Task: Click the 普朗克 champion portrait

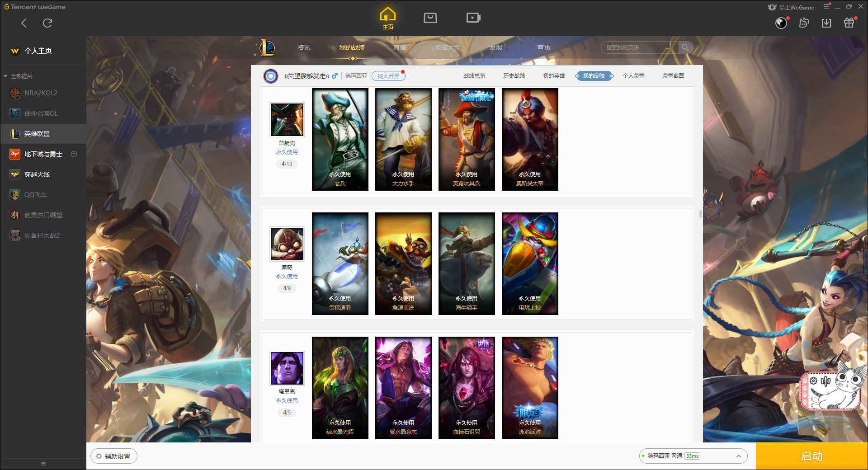Action: point(287,120)
